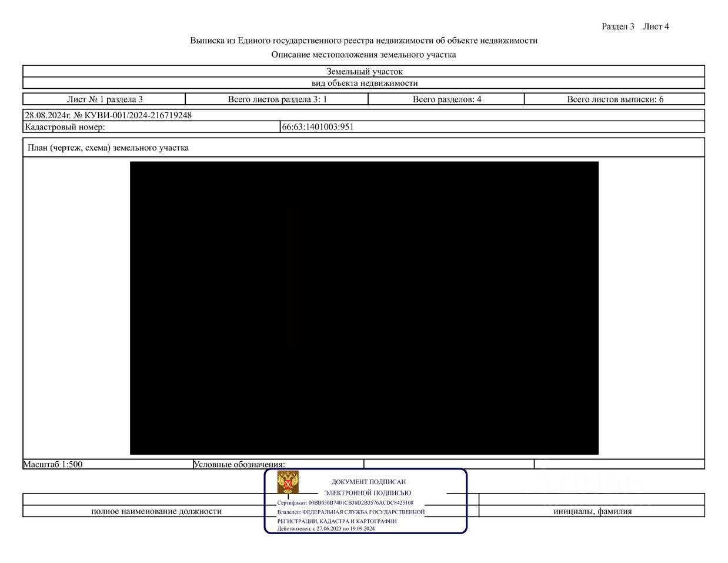Click 'ДОКУМЕНТ ПОДПИСАН' stamp heading
Image resolution: width=728 pixels, height=563 pixels.
369,482
